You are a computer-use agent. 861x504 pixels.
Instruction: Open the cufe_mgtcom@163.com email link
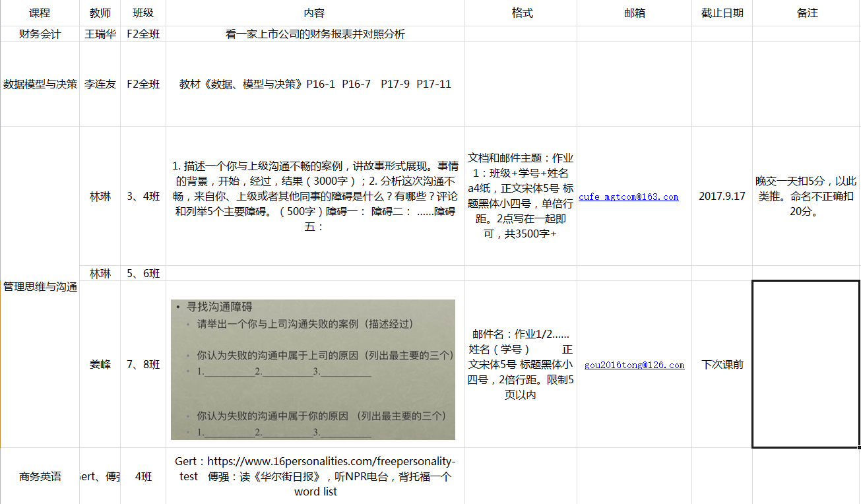pos(628,197)
